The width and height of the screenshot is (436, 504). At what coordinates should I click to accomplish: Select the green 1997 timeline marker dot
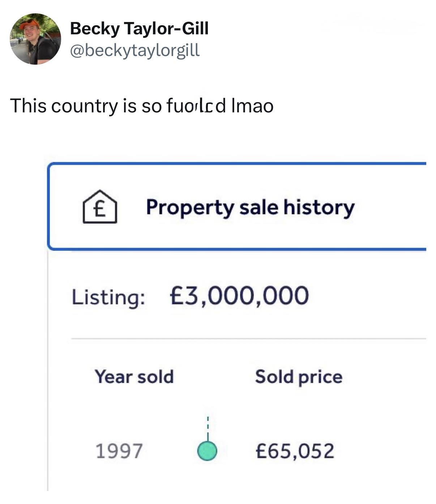click(x=207, y=451)
